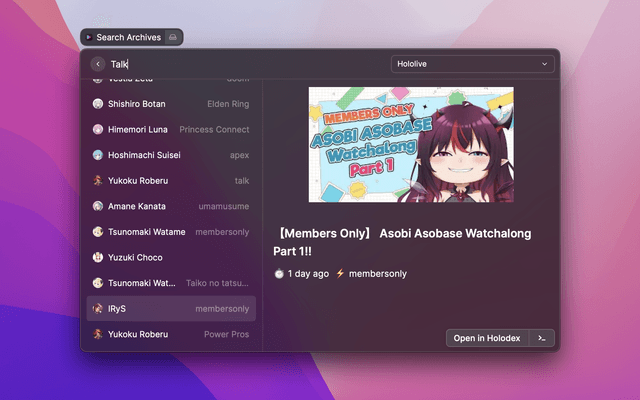Select Tsunomaki Watame membersonly entry
640x400 pixels.
[x=171, y=232]
